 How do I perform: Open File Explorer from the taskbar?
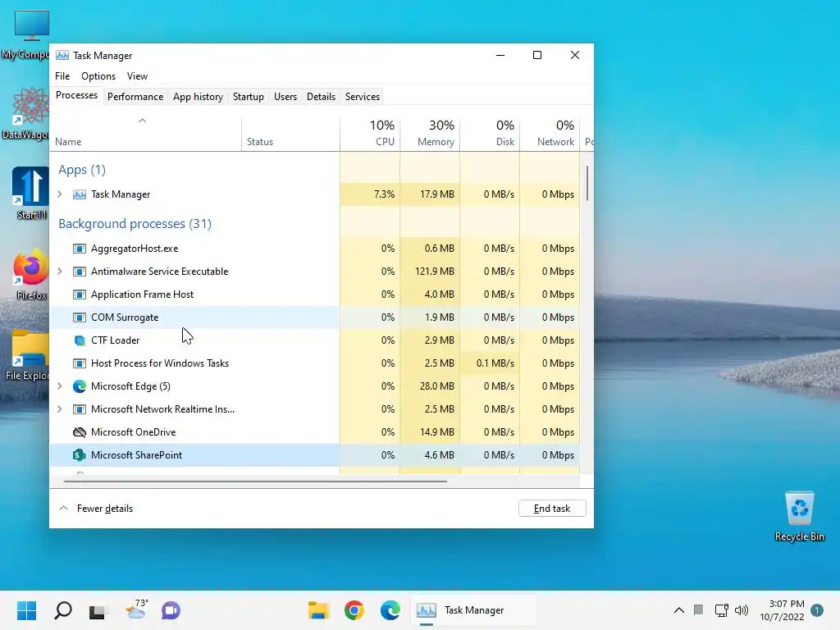click(x=318, y=610)
